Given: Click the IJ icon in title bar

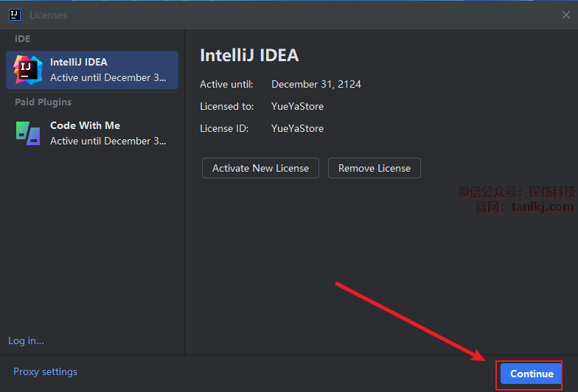Looking at the screenshot, I should point(14,15).
